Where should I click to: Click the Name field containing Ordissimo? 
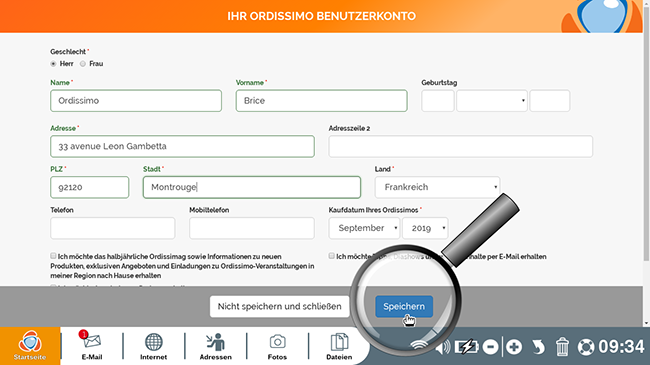pyautogui.click(x=136, y=101)
